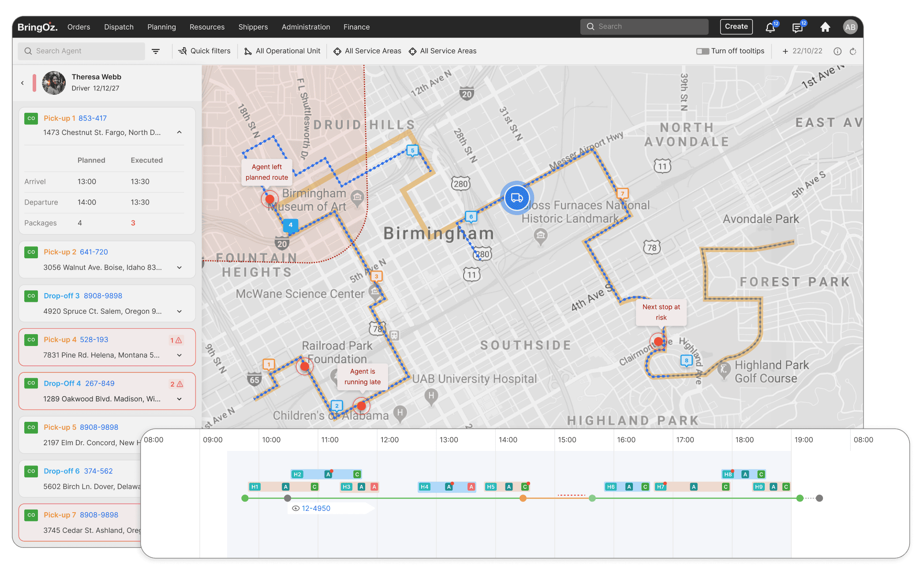Click stop 4 marker on map
Image resolution: width=924 pixels, height=573 pixels.
click(x=290, y=225)
